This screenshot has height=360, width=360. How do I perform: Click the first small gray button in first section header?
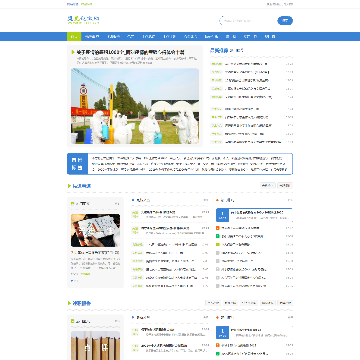tap(268, 186)
